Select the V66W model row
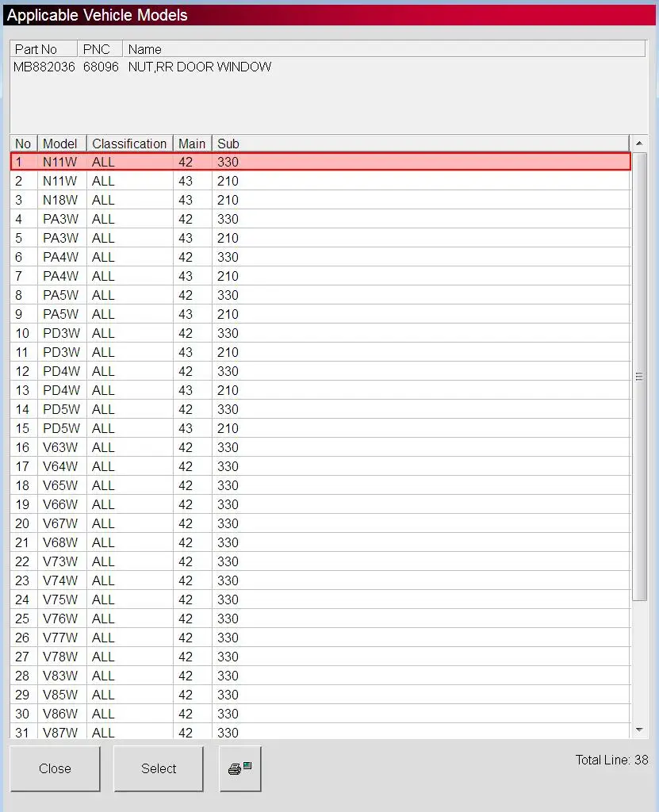The image size is (659, 812). (320, 504)
